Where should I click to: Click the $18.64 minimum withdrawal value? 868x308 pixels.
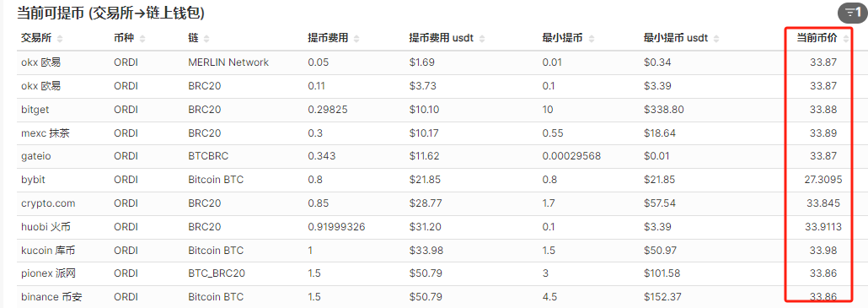point(660,133)
